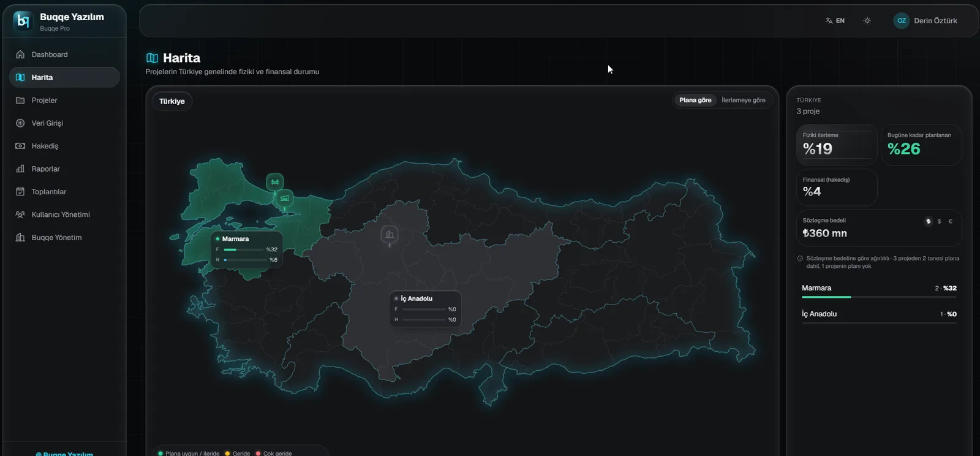Open the Projeler folder icon

pyautogui.click(x=20, y=101)
